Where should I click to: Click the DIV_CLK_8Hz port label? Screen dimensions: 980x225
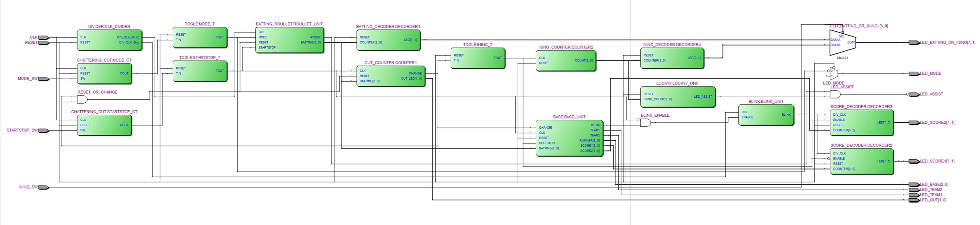(129, 42)
